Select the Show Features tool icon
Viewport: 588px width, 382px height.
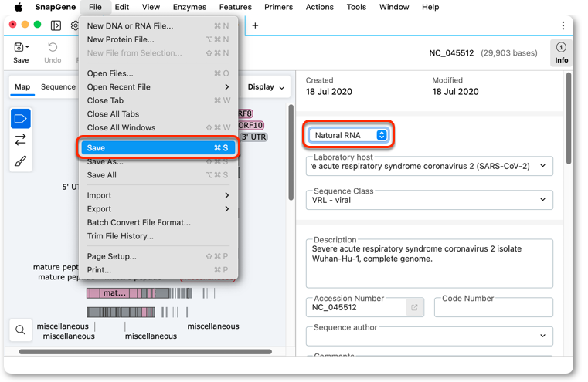[21, 119]
